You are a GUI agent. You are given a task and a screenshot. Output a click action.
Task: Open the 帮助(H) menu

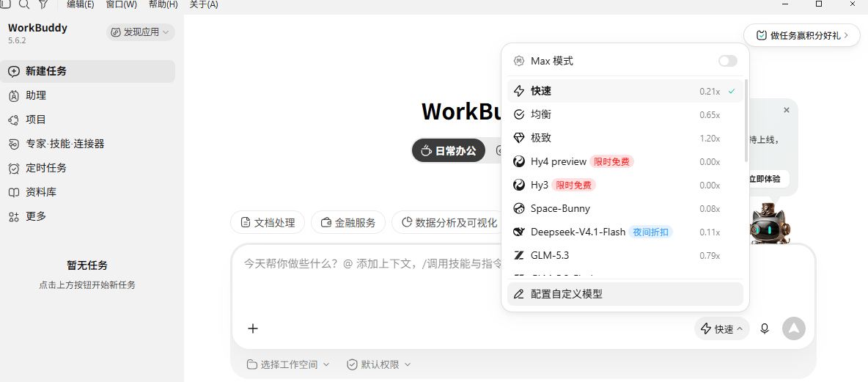[x=163, y=4]
